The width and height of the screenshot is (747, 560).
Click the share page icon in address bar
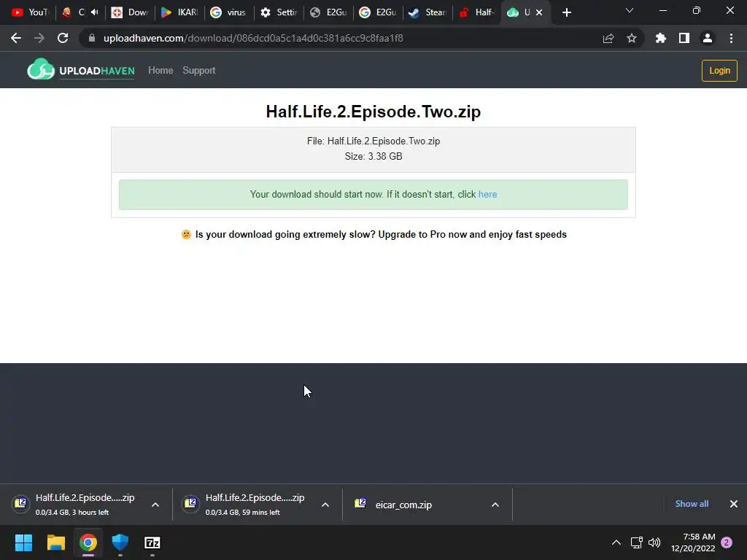click(608, 38)
